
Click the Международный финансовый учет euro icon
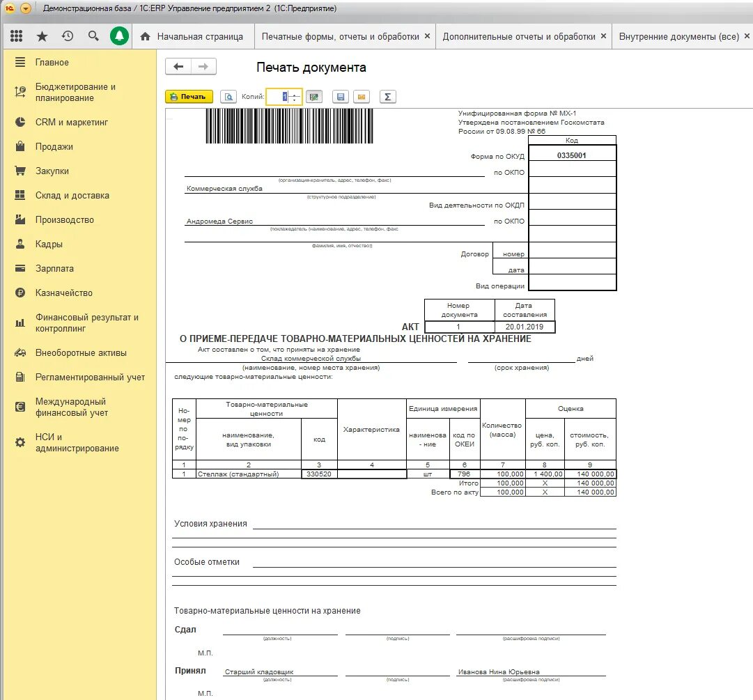[x=20, y=407]
